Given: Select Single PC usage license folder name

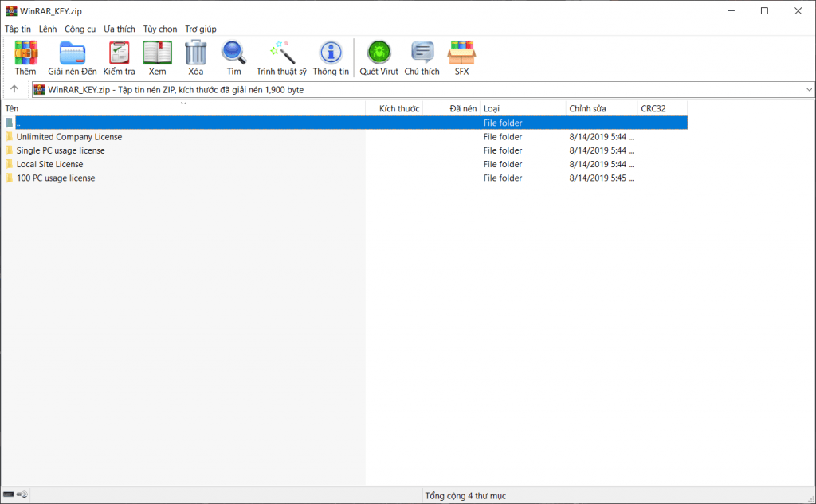Looking at the screenshot, I should (x=61, y=150).
